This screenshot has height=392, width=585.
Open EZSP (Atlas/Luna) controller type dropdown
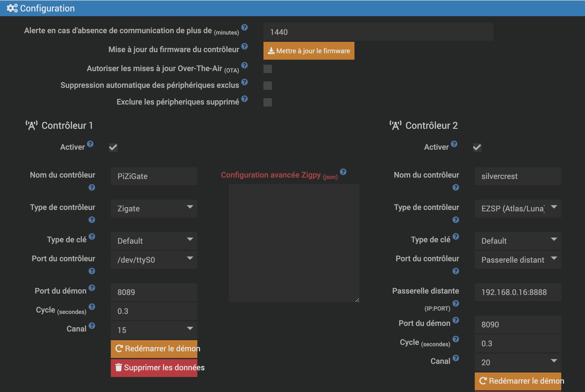coord(517,209)
